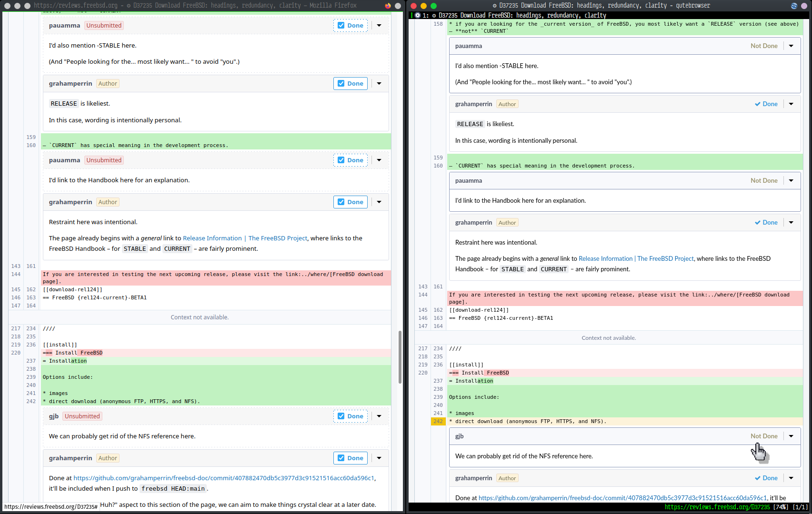Mark gjb's comment Not Done button in qutebrowser
This screenshot has height=514, width=812.
tap(764, 436)
